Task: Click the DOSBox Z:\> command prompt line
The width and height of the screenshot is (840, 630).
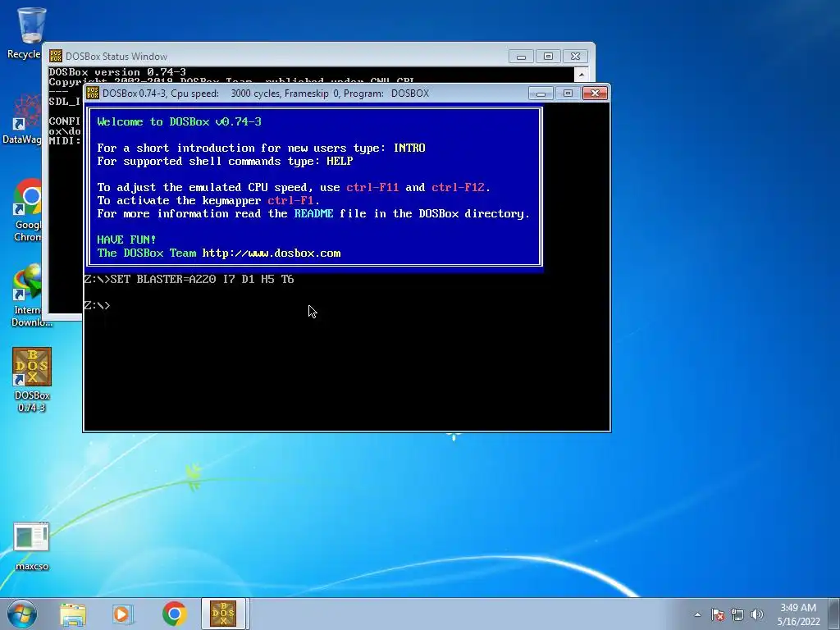Action: pos(97,305)
